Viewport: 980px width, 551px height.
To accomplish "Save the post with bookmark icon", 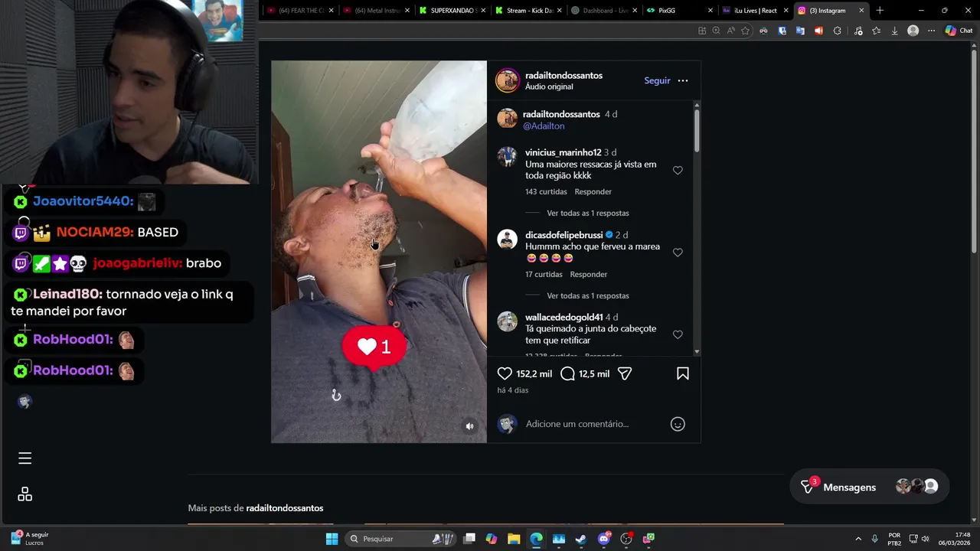I will (683, 373).
